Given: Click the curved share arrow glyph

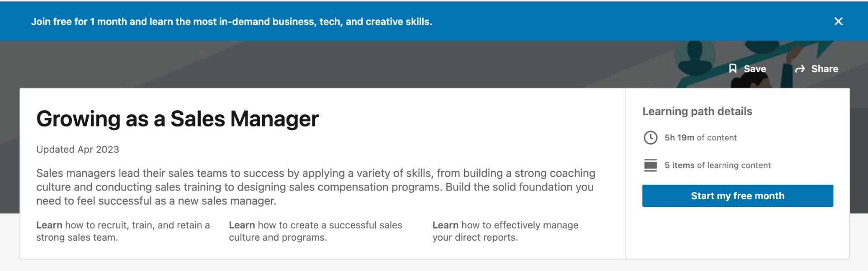Looking at the screenshot, I should [799, 69].
